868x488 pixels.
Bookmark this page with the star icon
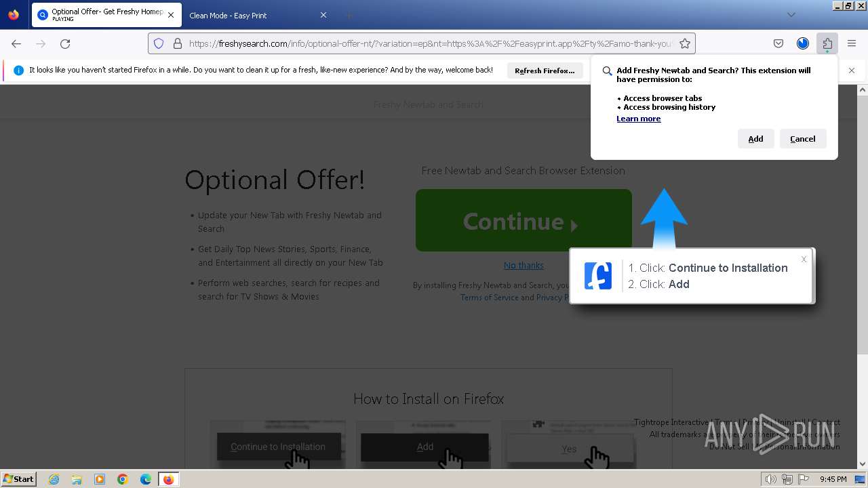point(685,43)
